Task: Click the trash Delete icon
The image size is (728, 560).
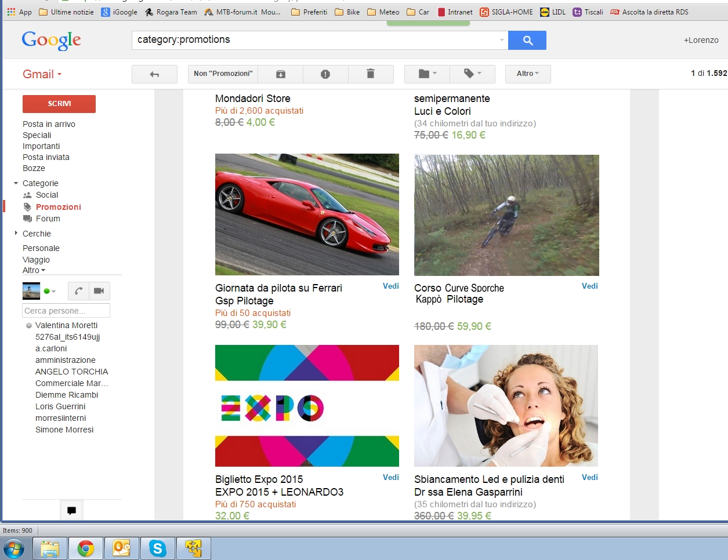Action: tap(371, 74)
